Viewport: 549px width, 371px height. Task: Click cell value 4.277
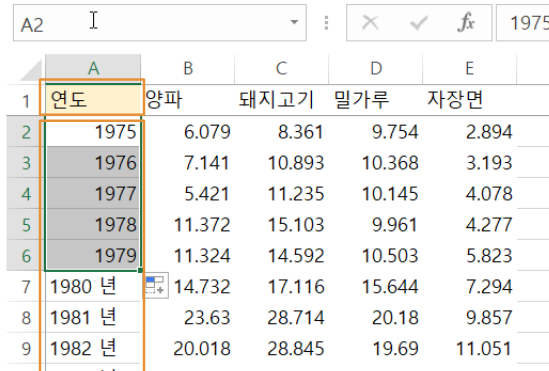coord(470,224)
